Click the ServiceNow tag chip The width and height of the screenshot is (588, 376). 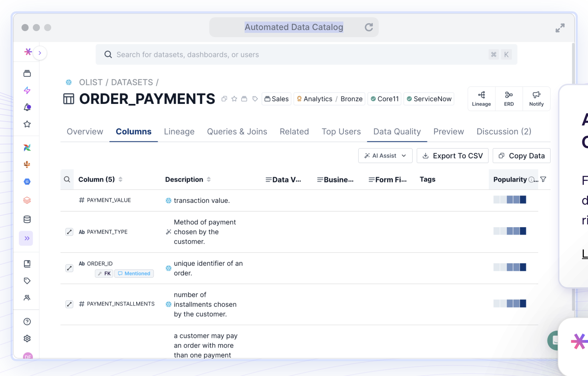[x=429, y=99]
